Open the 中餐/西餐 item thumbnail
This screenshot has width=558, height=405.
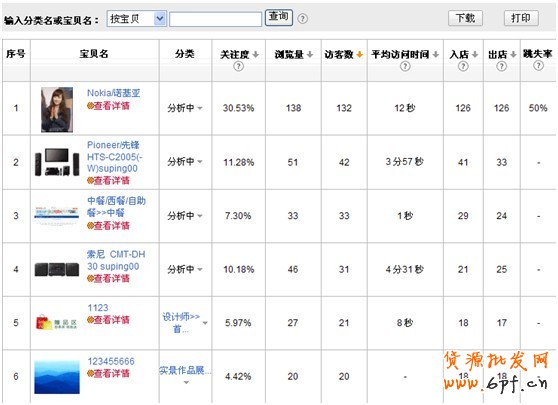click(x=57, y=215)
